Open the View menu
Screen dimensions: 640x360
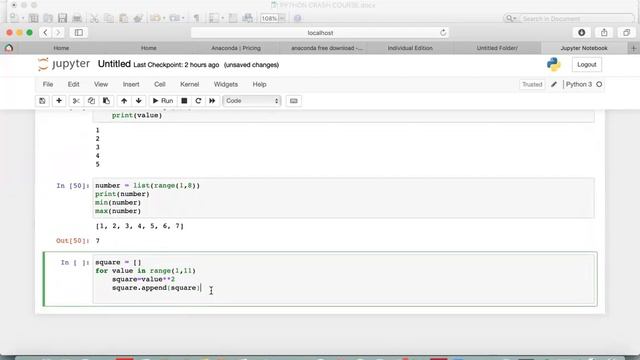[101, 84]
